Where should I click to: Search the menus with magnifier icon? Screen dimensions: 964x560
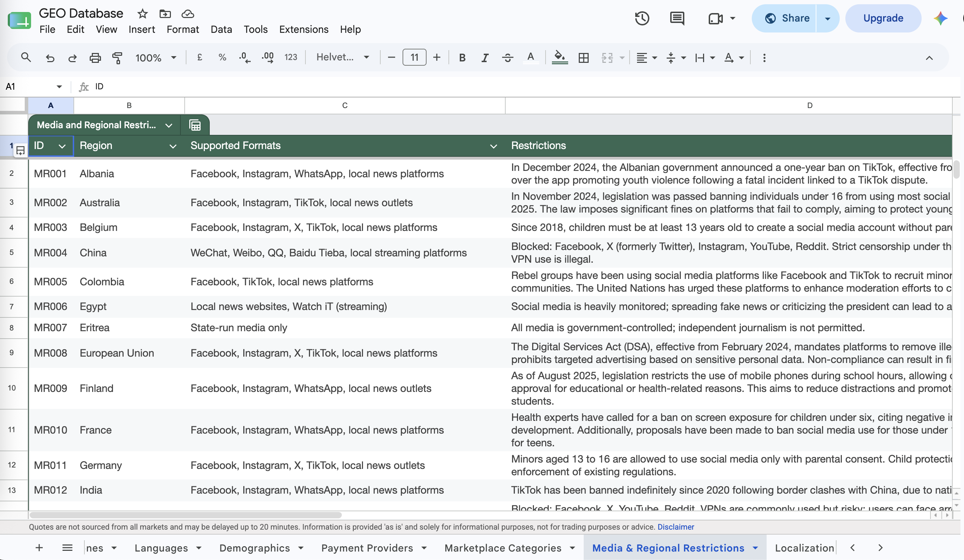(x=26, y=58)
